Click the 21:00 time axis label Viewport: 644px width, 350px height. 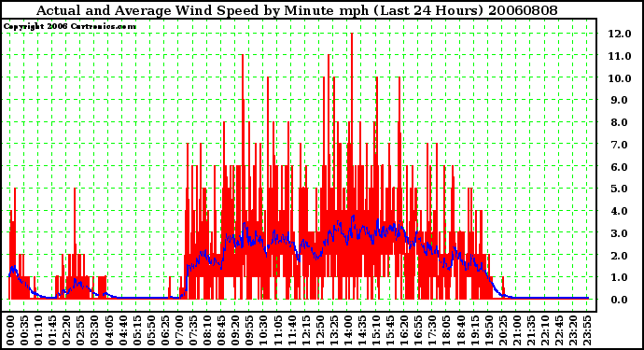tap(516, 330)
